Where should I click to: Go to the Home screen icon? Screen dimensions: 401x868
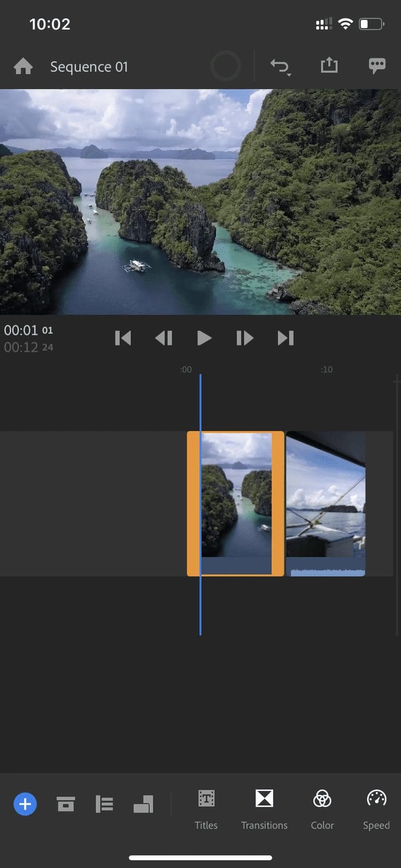[x=23, y=67]
